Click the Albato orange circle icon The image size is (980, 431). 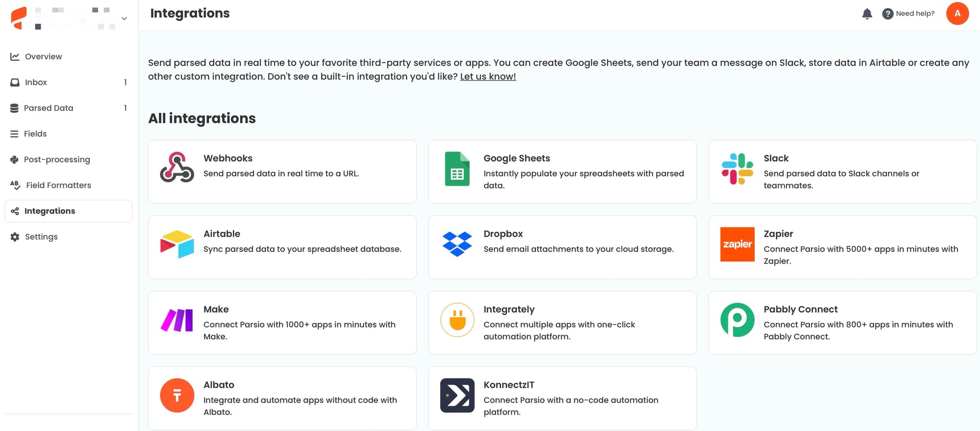click(177, 395)
